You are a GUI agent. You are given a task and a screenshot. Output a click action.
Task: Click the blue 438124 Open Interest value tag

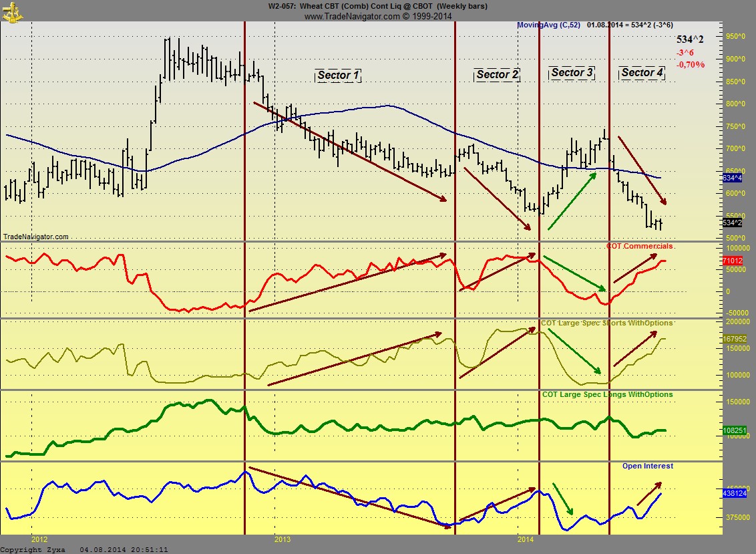click(x=732, y=493)
